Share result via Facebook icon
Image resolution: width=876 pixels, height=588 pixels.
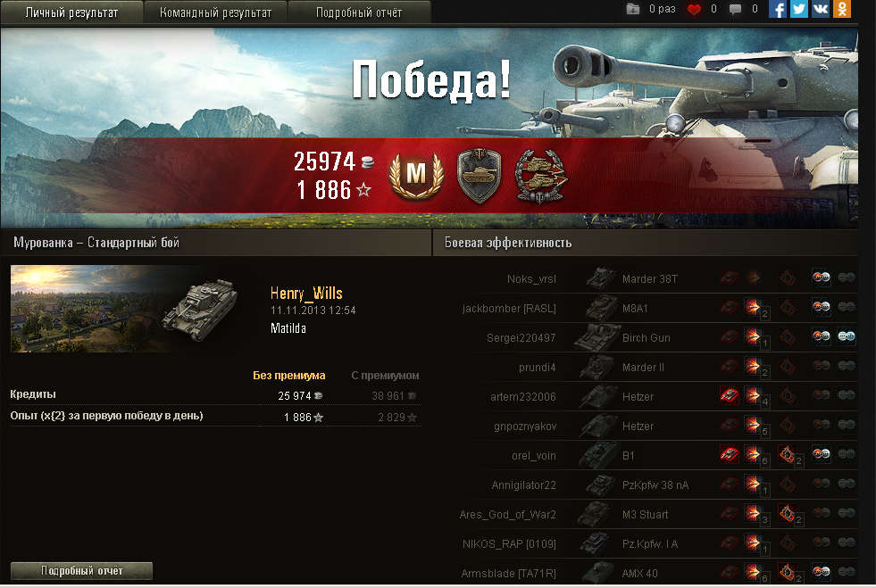tap(777, 9)
